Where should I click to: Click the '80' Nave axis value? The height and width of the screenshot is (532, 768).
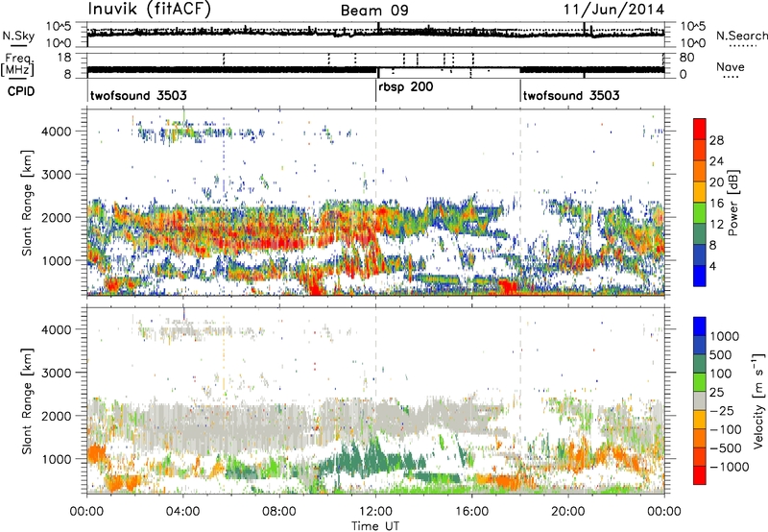click(686, 58)
